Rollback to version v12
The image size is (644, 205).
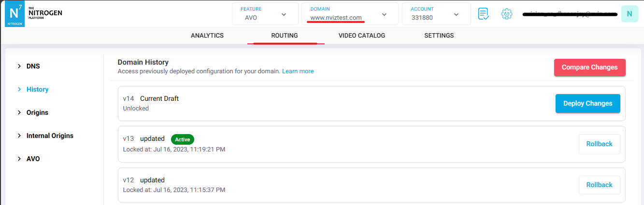(x=599, y=185)
